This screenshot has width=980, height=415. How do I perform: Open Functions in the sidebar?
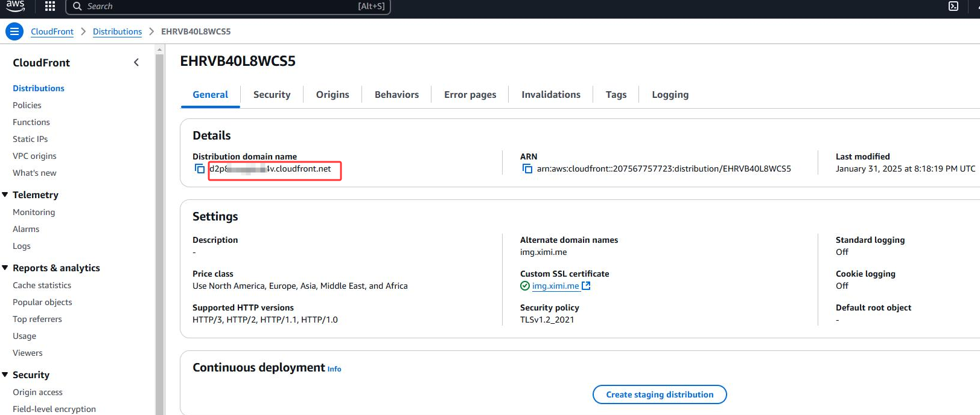pos(31,122)
